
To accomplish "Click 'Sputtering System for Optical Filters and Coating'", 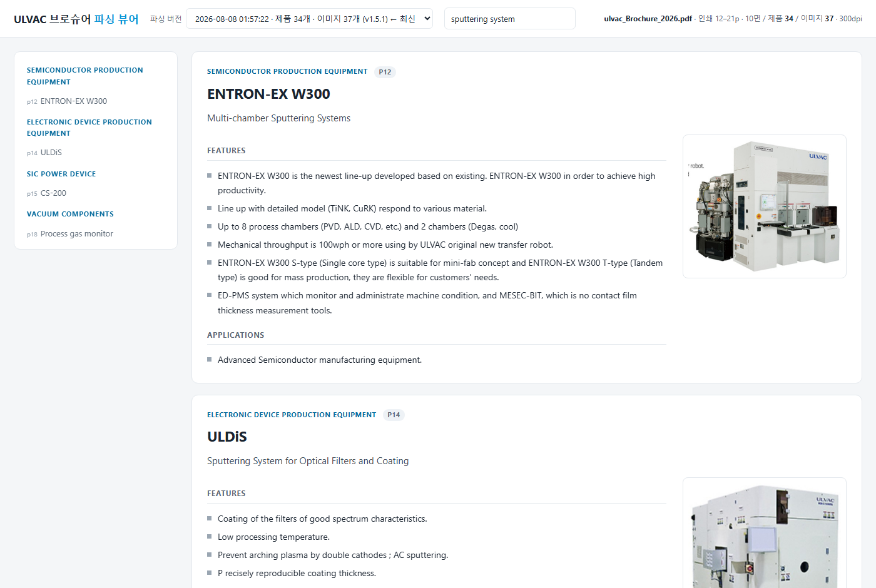I will coord(308,461).
